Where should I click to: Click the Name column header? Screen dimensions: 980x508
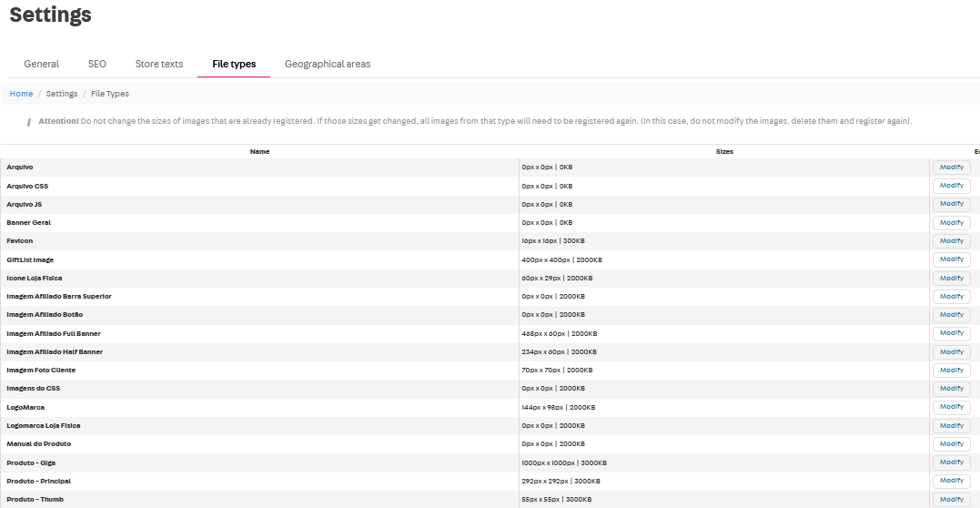click(x=259, y=151)
